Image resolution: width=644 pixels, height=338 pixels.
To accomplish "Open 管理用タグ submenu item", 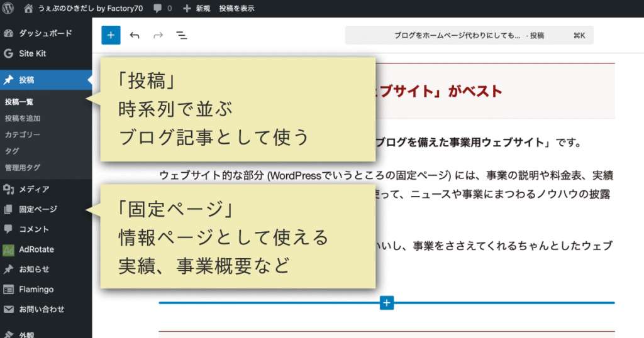I will tap(23, 167).
